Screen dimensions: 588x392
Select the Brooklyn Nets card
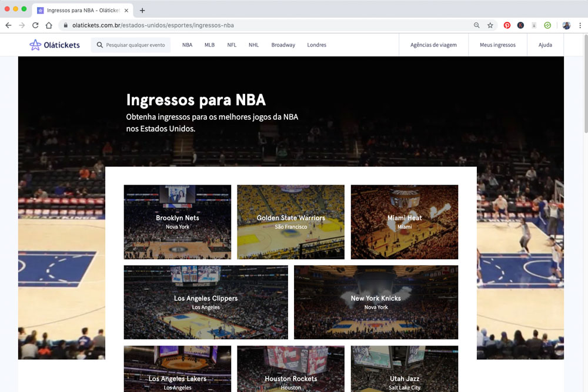pyautogui.click(x=178, y=222)
